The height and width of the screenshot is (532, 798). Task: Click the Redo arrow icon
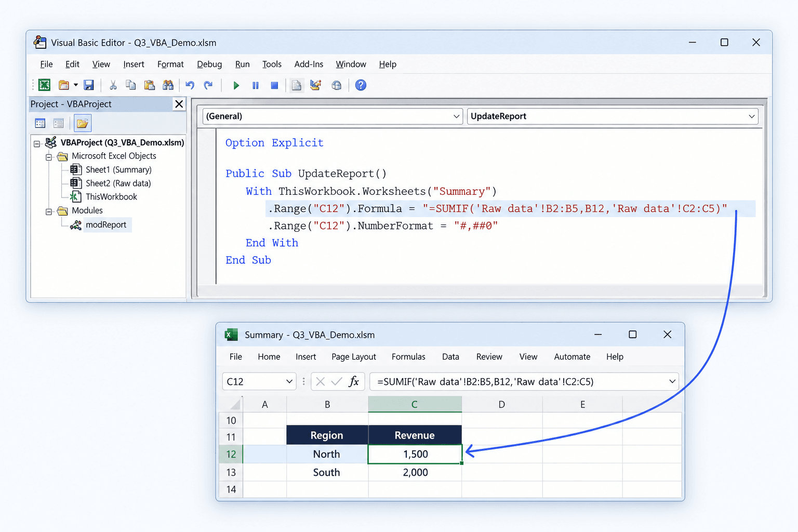coord(208,85)
